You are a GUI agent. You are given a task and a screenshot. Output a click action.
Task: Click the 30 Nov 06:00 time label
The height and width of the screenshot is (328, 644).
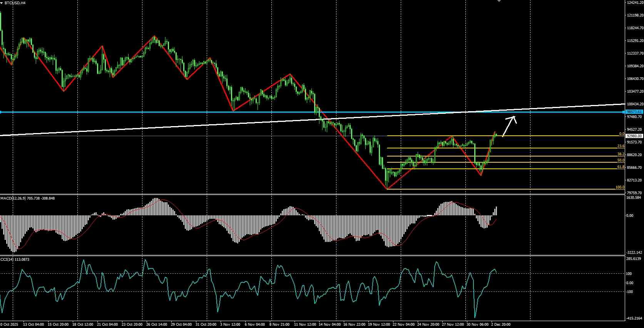[x=477, y=325]
